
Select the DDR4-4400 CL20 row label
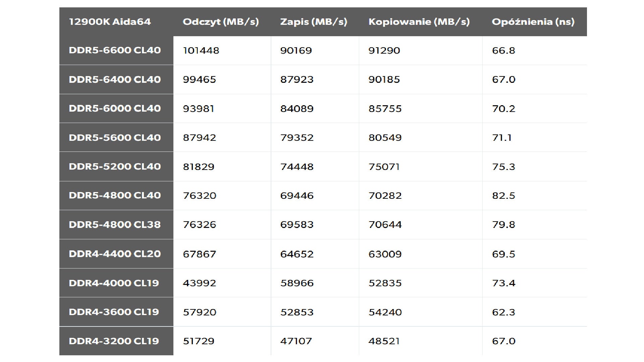(115, 254)
